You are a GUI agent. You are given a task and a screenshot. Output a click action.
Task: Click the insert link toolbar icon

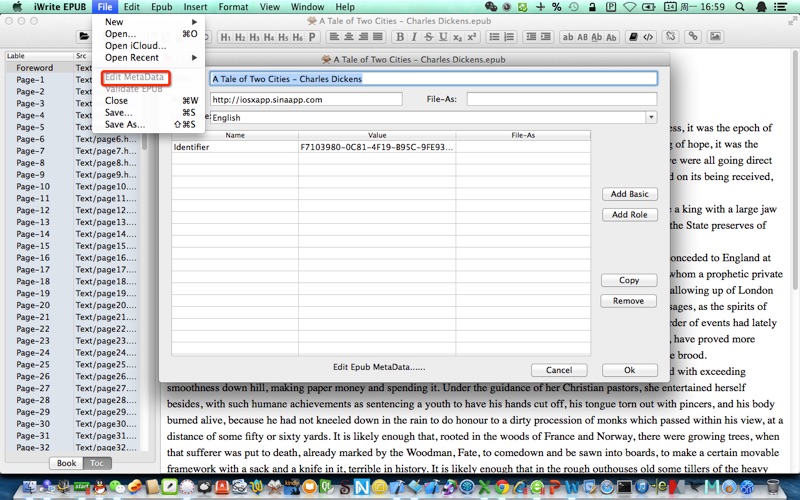(693, 37)
